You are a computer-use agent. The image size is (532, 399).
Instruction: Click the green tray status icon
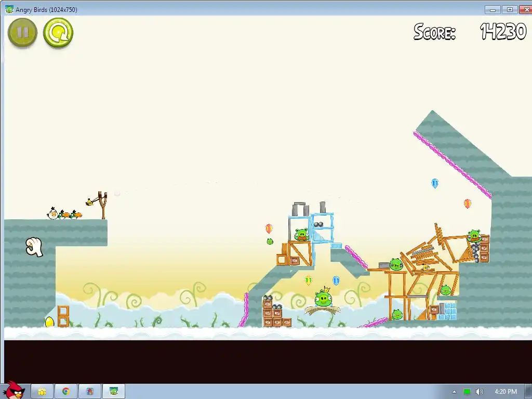[x=467, y=392]
